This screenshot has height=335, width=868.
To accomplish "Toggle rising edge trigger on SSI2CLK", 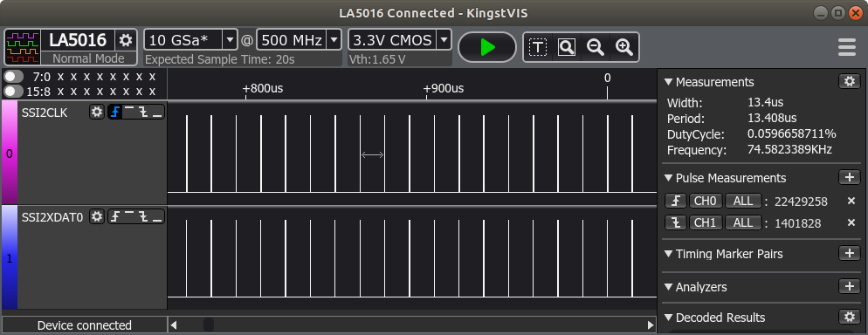I will click(114, 113).
